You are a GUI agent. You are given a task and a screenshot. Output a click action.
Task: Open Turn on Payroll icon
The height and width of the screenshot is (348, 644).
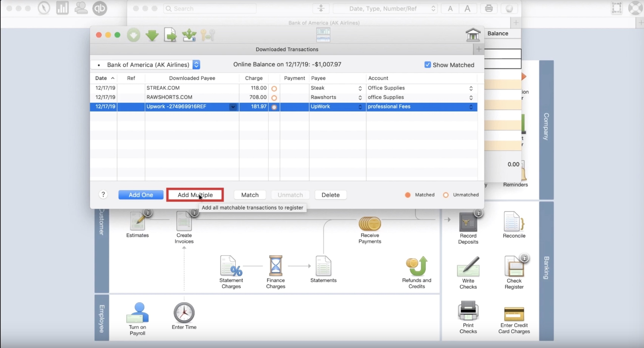(x=137, y=312)
